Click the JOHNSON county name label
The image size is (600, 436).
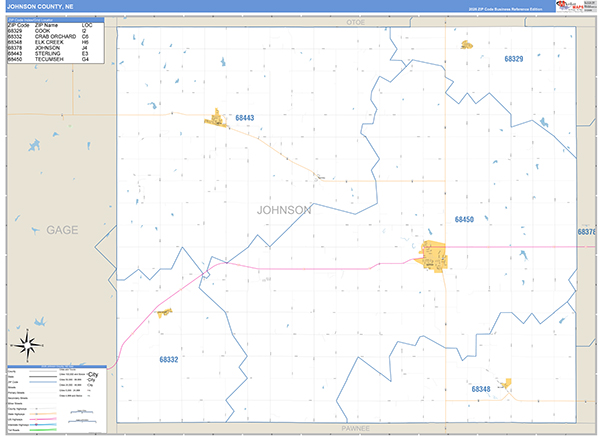(x=284, y=210)
